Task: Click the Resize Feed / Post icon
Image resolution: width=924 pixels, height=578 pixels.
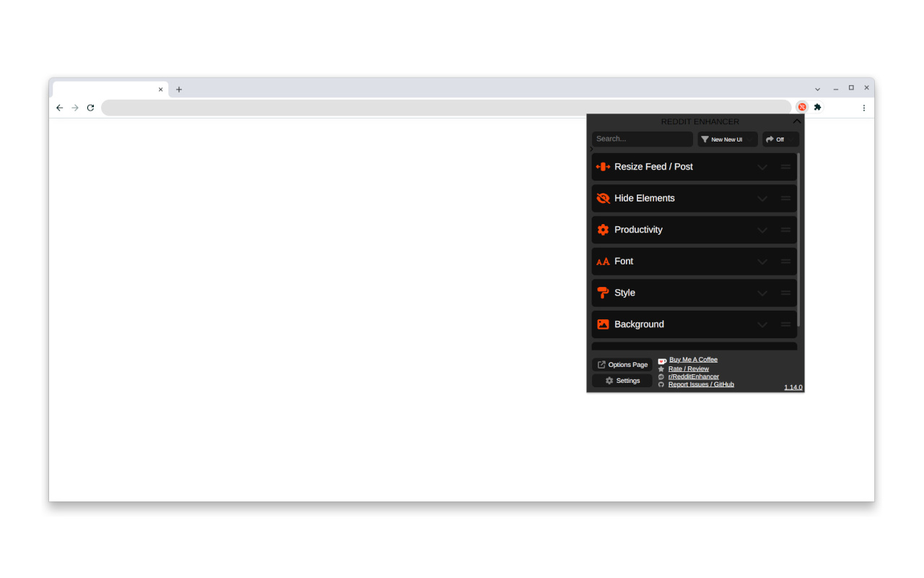Action: pyautogui.click(x=603, y=167)
